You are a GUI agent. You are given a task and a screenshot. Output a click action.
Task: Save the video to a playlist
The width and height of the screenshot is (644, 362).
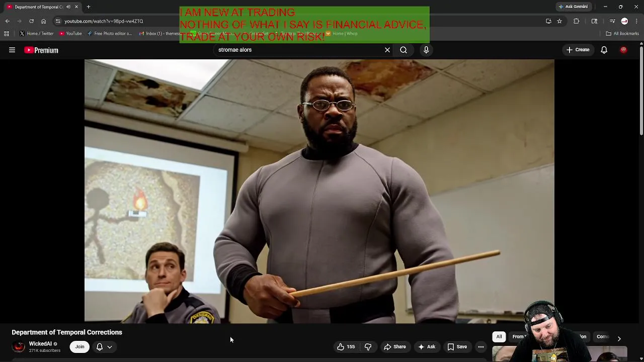(457, 346)
